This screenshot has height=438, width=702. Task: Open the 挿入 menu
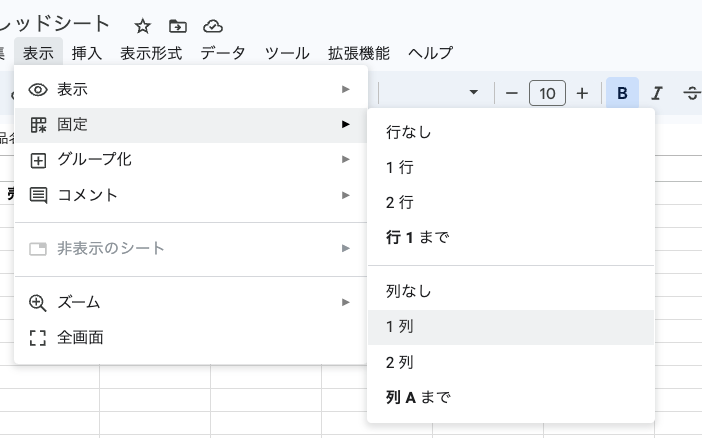[87, 53]
